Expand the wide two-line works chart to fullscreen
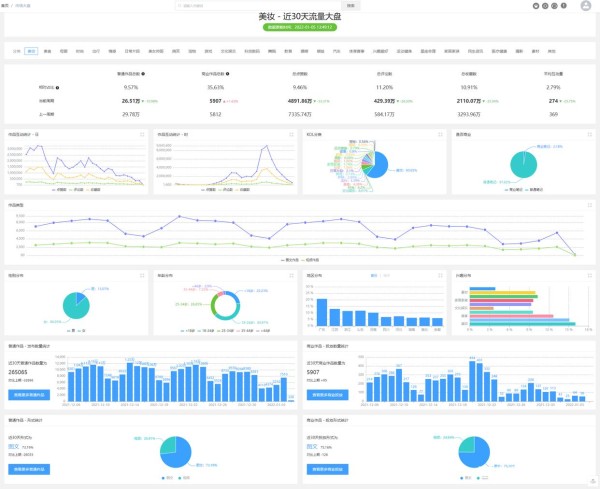Image resolution: width=600 pixels, height=489 pixels. pyautogui.click(x=589, y=205)
